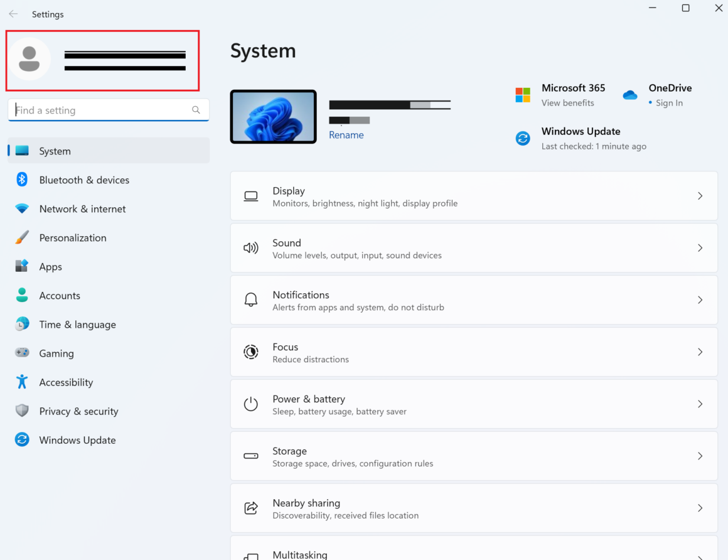
Task: Click the Gaming controller icon
Action: (x=22, y=353)
